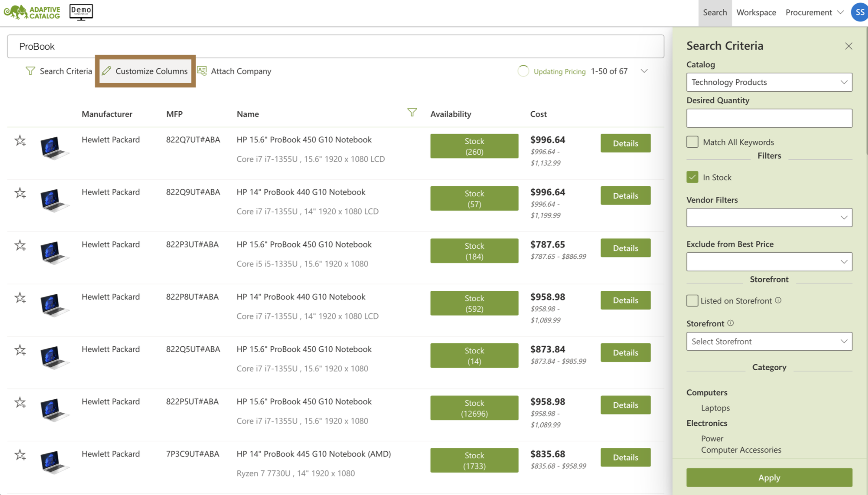
Task: Open the Adaptive Catalog chameleon logo
Action: [32, 12]
